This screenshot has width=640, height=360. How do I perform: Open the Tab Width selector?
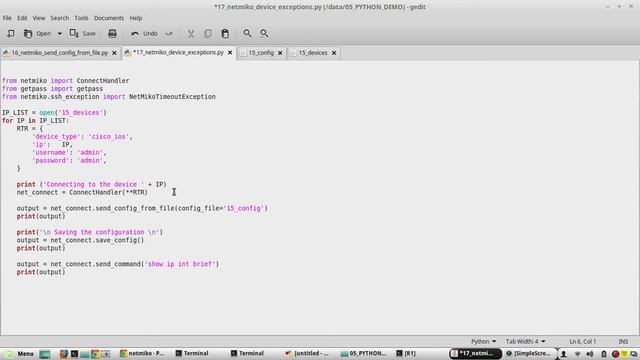coord(525,341)
